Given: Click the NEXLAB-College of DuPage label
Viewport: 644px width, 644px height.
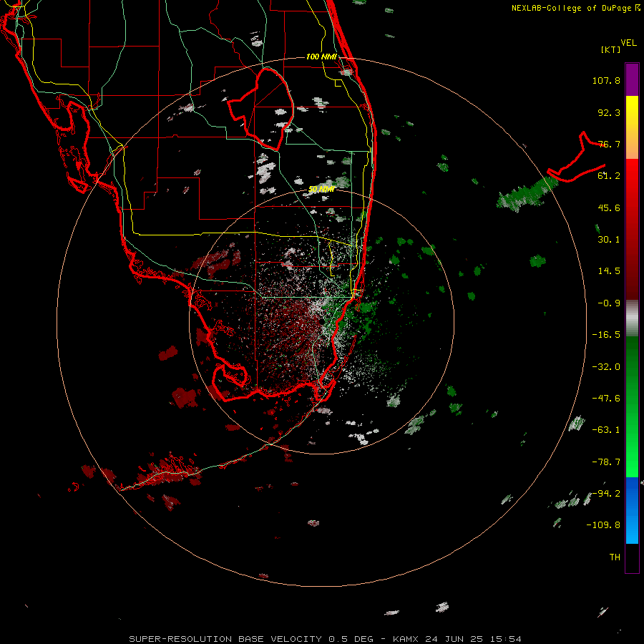Looking at the screenshot, I should tap(572, 8).
